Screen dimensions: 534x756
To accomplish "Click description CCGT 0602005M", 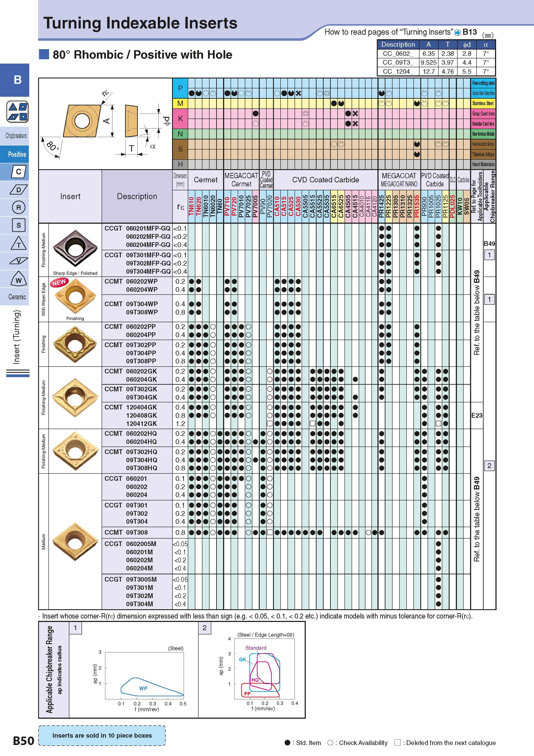I will point(130,544).
